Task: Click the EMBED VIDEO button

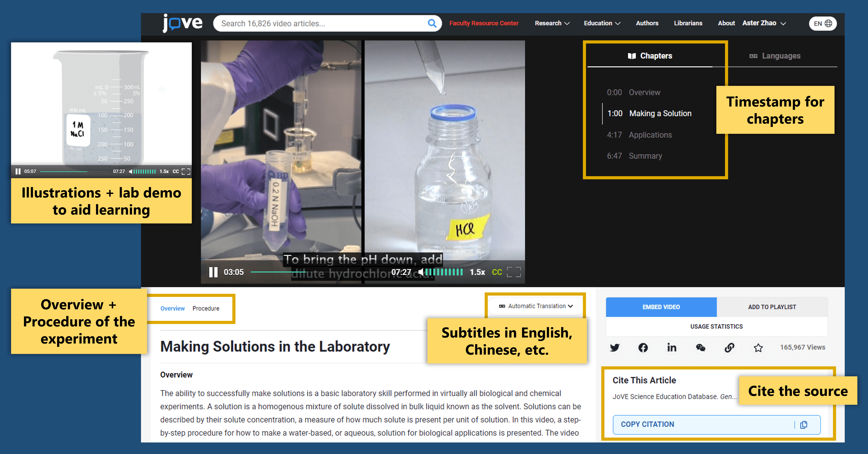Action: (661, 307)
